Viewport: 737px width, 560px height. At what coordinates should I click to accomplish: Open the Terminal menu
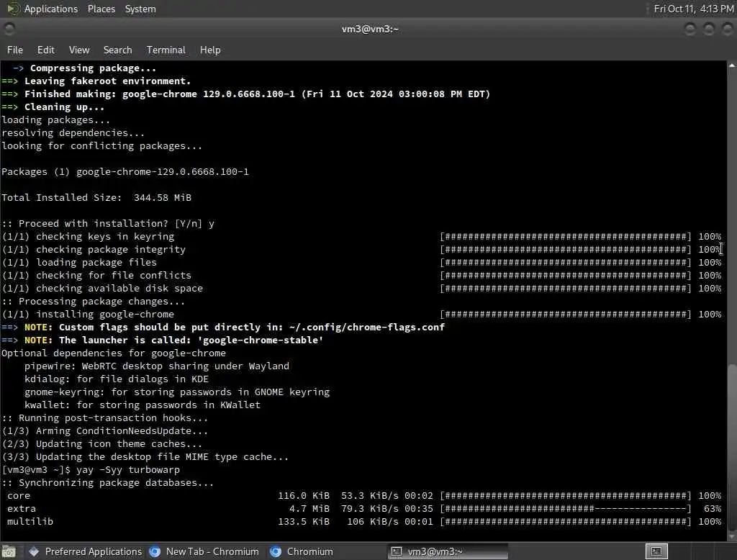tap(166, 50)
